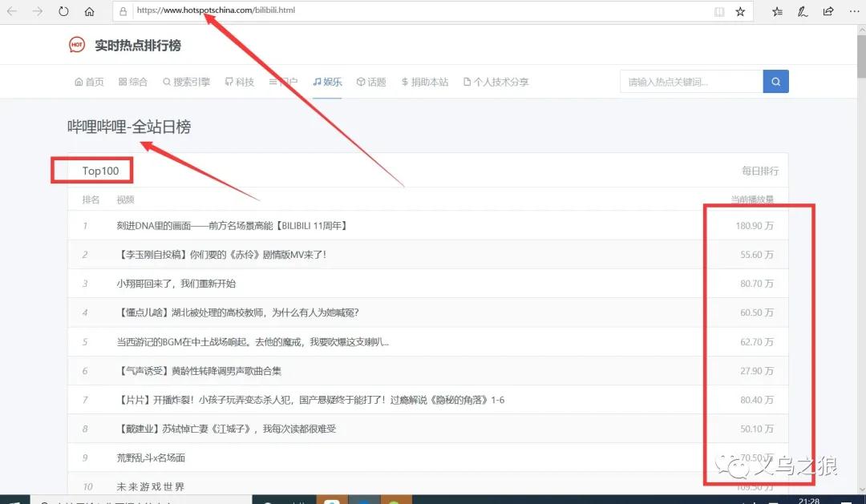Open the 话题 navigation tab
Screen dimensions: 866x504
coord(371,82)
